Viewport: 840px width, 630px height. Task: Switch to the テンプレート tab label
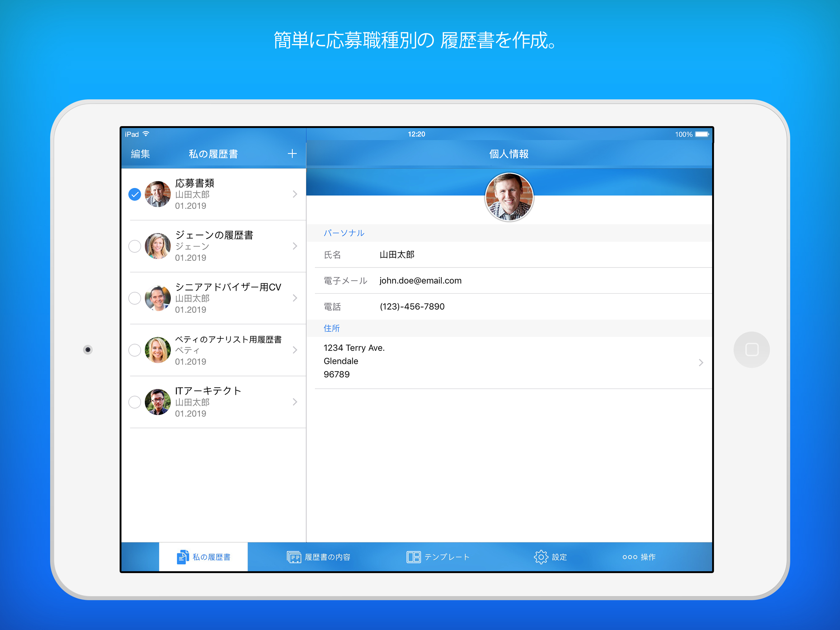pyautogui.click(x=447, y=557)
